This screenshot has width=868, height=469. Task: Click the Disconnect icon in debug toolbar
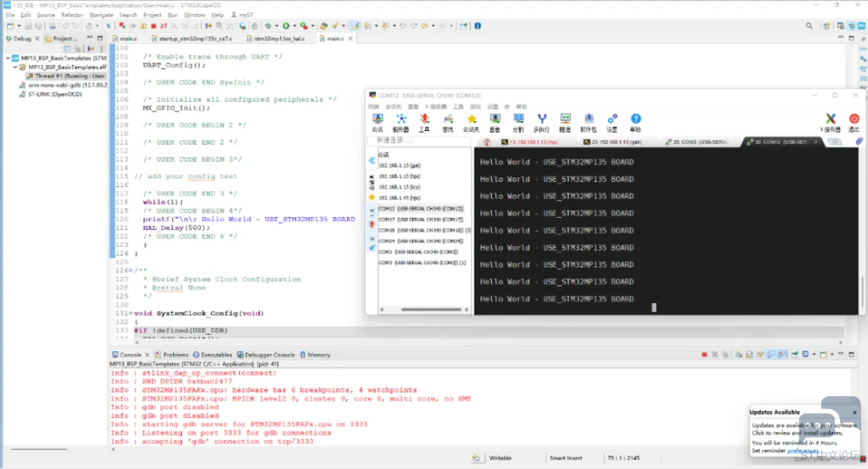(164, 25)
